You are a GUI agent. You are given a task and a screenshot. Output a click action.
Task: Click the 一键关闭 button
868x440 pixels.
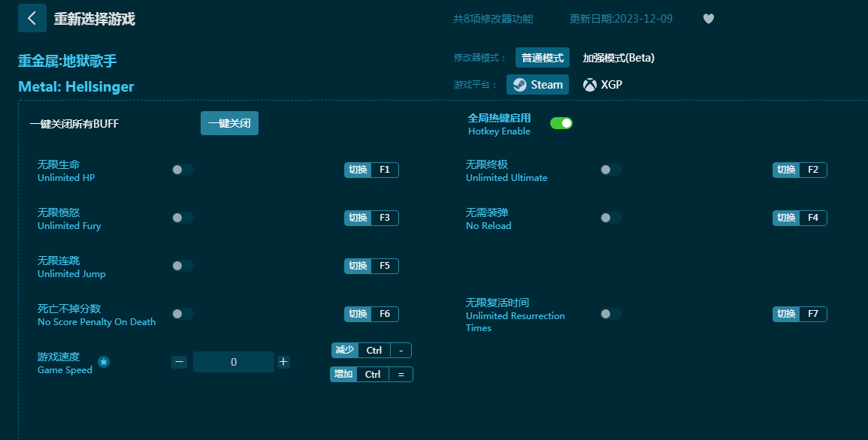(x=229, y=123)
